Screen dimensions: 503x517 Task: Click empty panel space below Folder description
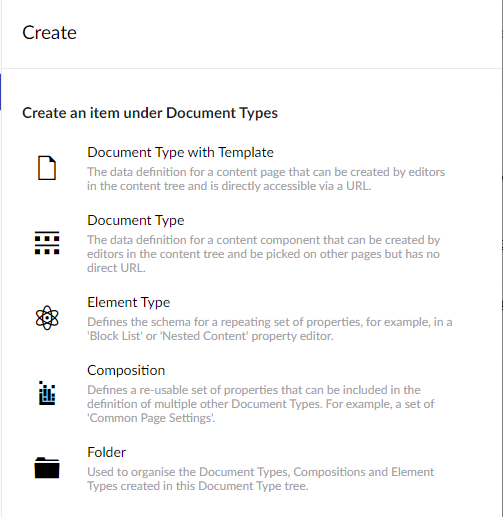tap(252, 505)
